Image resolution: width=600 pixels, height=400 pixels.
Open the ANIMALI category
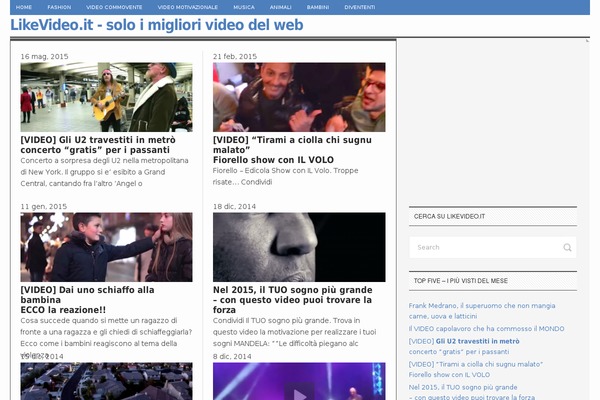(280, 7)
